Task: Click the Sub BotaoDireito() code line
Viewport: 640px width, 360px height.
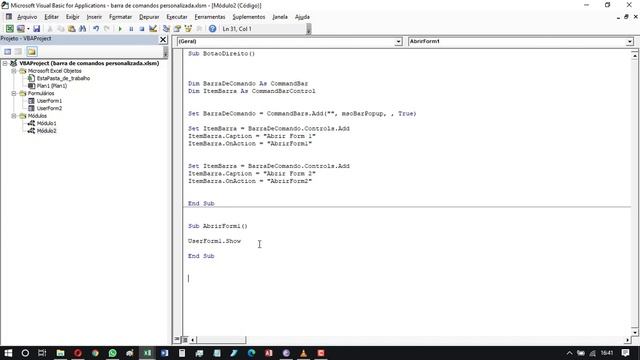Action: [x=221, y=53]
